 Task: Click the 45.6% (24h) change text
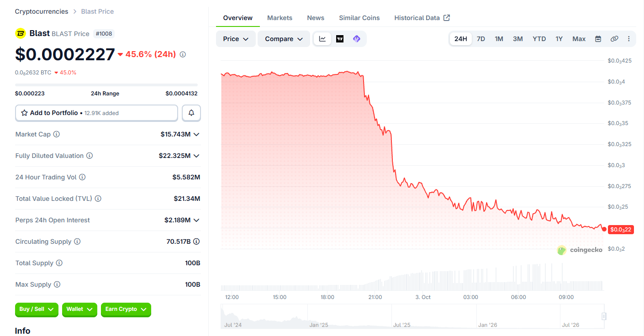click(x=151, y=54)
